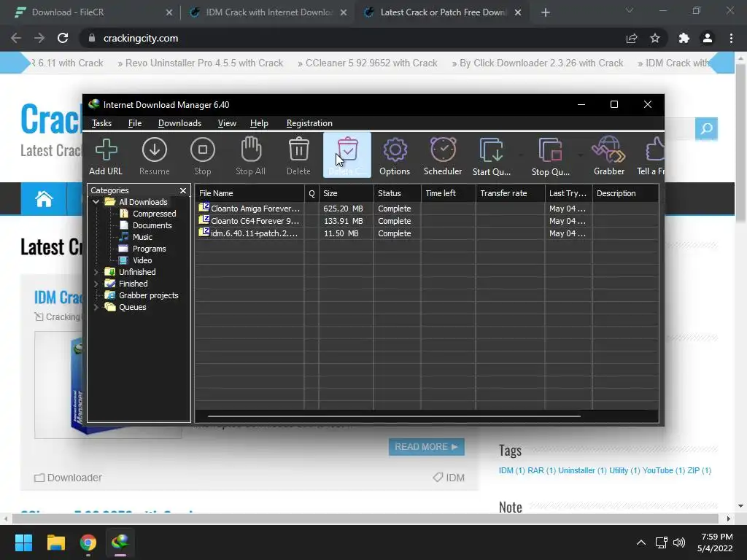This screenshot has width=747, height=560.
Task: Expand the Finished tree node
Action: pyautogui.click(x=96, y=284)
